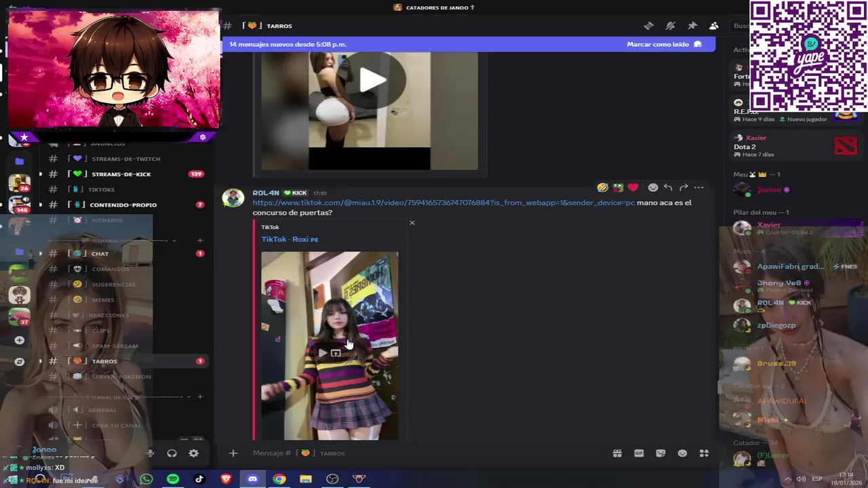The width and height of the screenshot is (868, 488).
Task: Play the video at top of chat
Action: click(371, 81)
